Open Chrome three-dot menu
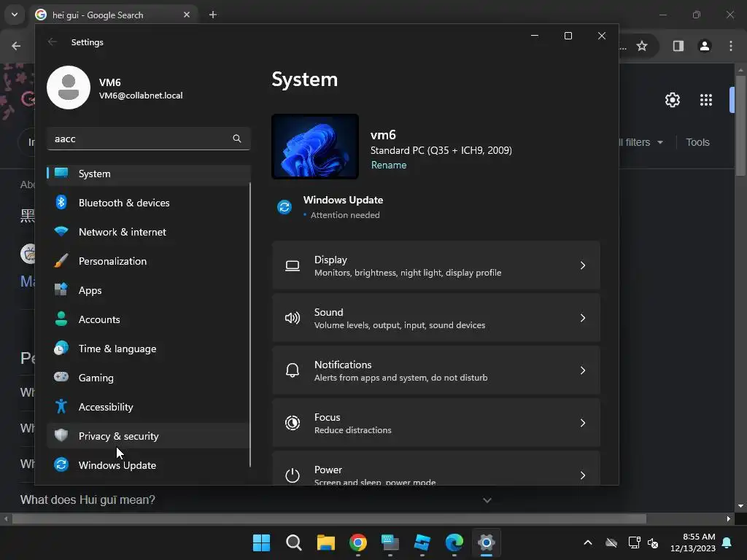This screenshot has width=747, height=560. [731, 46]
